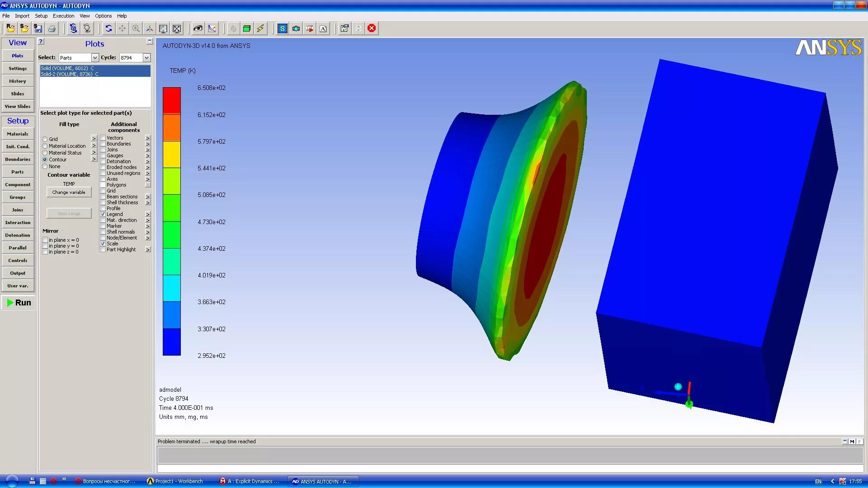Click the axes triad set view icon

(x=149, y=28)
